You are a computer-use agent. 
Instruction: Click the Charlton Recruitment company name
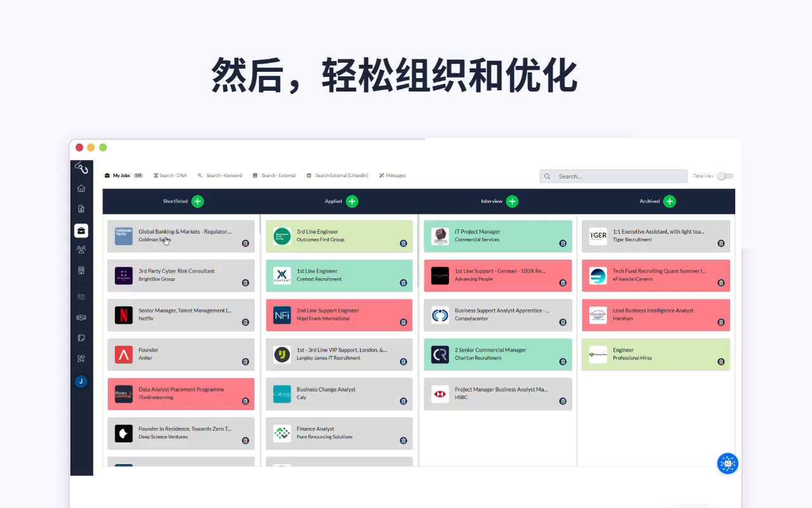click(x=478, y=358)
